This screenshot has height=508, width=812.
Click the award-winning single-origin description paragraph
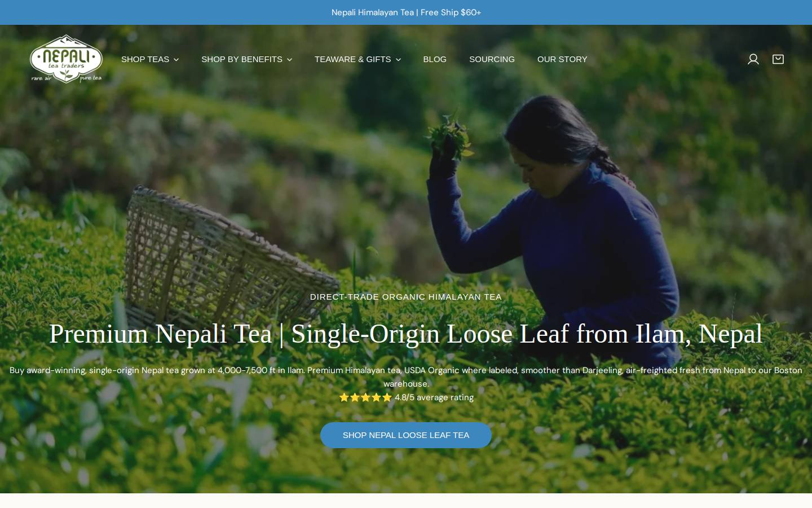406,377
